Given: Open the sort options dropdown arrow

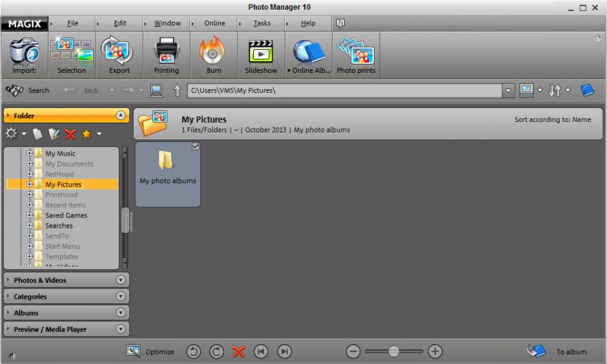Looking at the screenshot, I should click(568, 90).
